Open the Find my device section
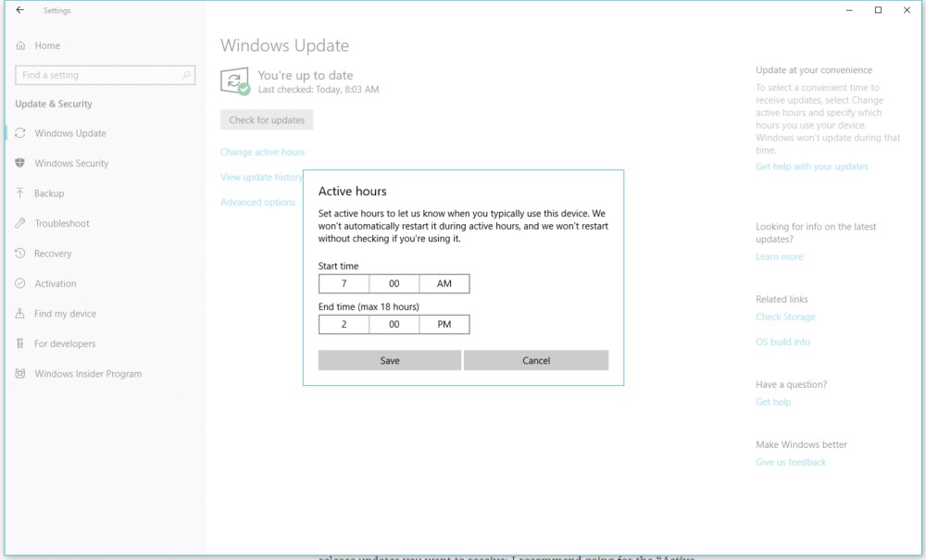Screen dimensions: 926x560 [x=65, y=314]
